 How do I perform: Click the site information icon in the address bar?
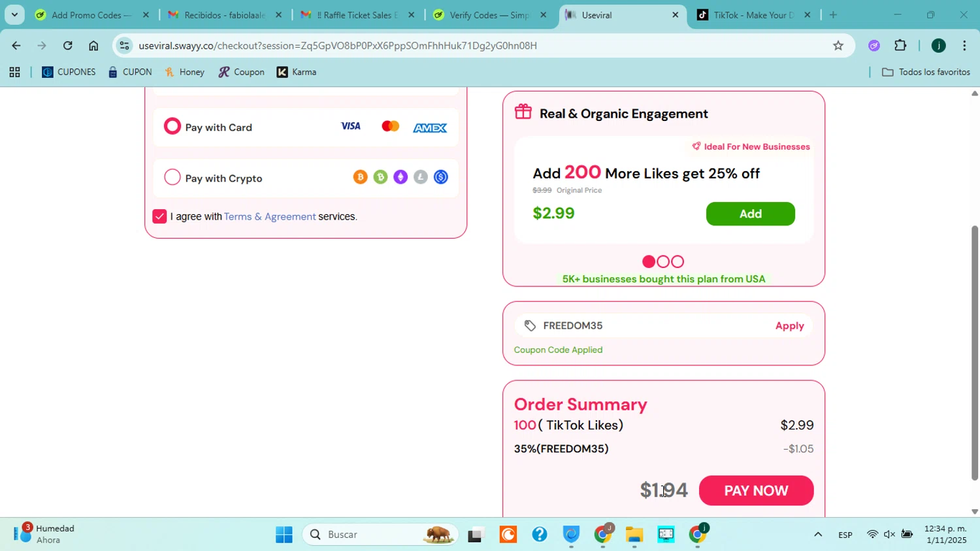[124, 45]
